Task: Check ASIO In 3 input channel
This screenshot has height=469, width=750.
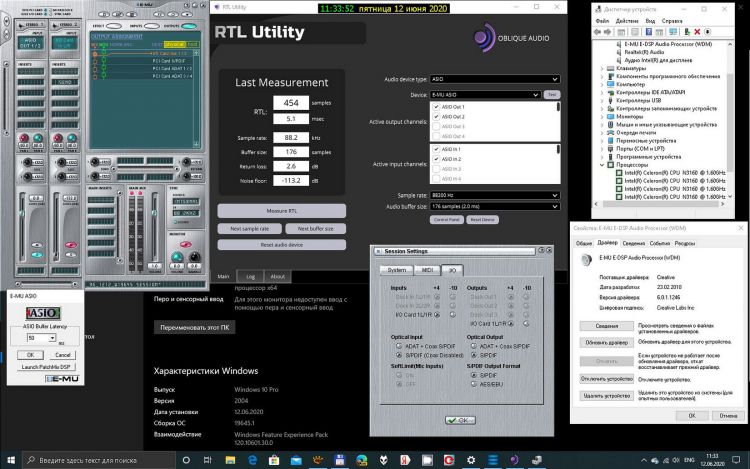Action: (436, 169)
